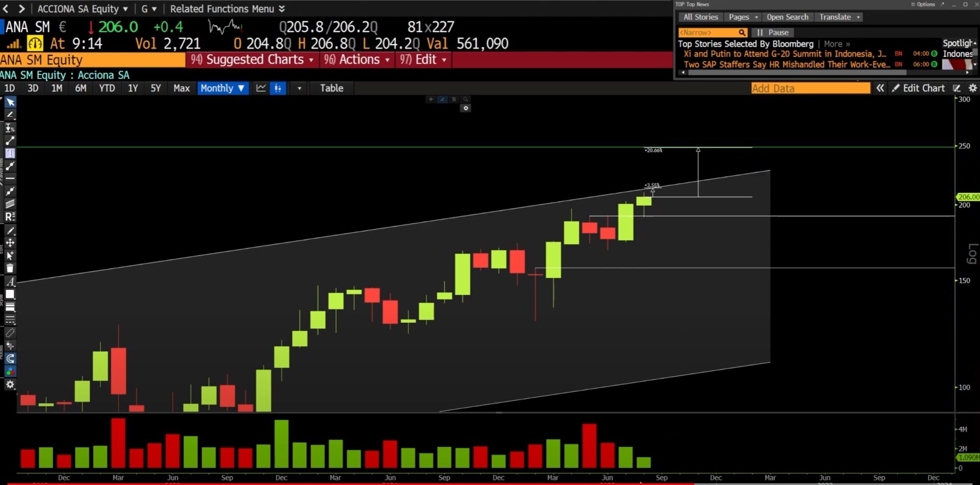Go forward with right arrow
The image size is (980, 485).
(x=22, y=9)
